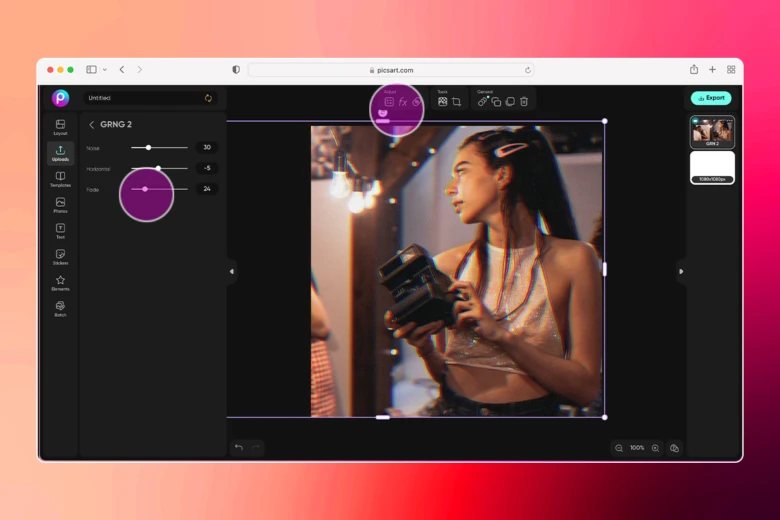Open the Safari sidebar dropdown chevron

click(x=104, y=70)
